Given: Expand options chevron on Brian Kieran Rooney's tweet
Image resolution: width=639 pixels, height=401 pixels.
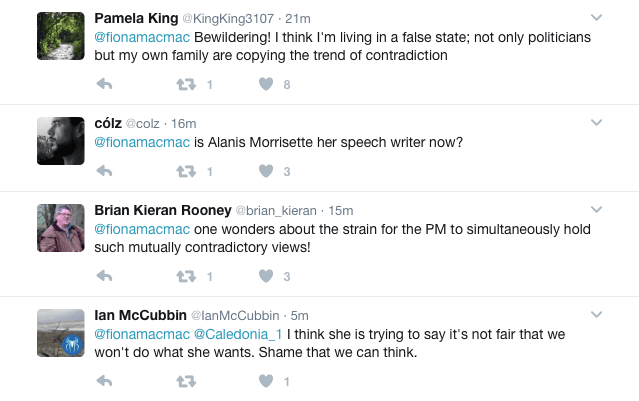Looking at the screenshot, I should coord(596,209).
